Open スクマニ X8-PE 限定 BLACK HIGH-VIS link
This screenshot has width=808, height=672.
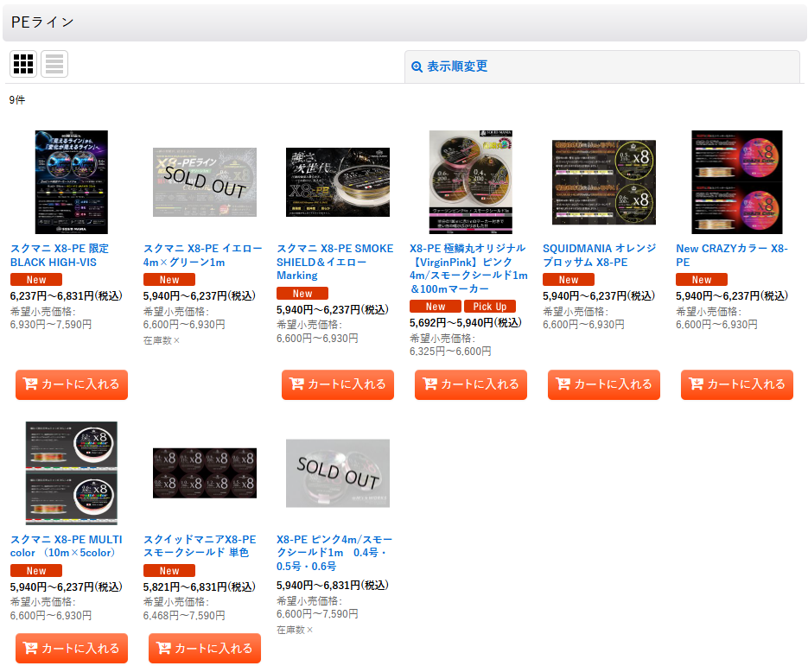(60, 256)
